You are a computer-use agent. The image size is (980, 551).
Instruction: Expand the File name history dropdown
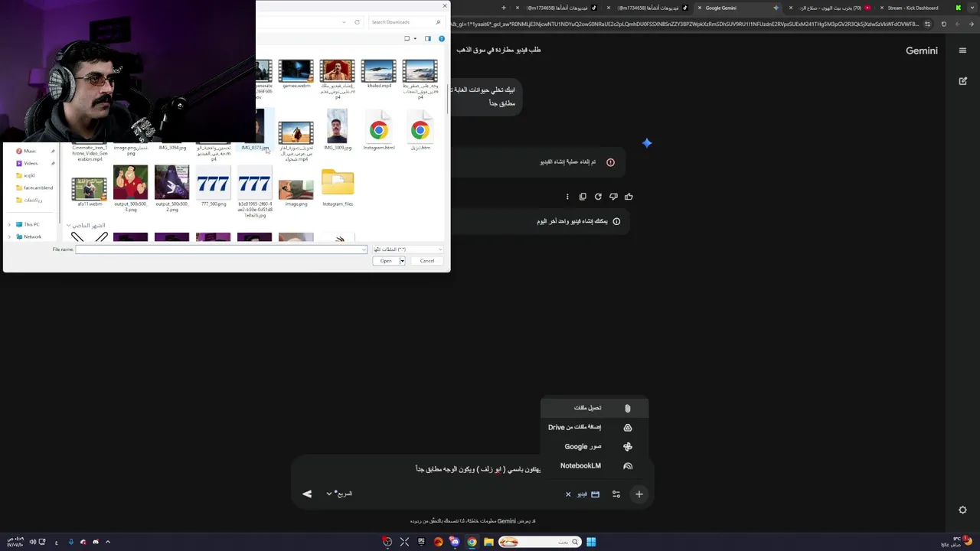pyautogui.click(x=363, y=249)
